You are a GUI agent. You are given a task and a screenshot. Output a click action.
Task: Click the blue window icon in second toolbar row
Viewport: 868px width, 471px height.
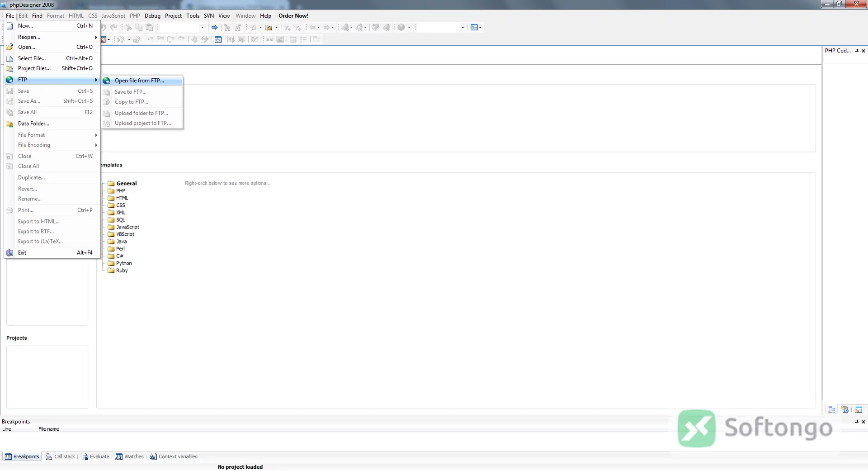tap(218, 39)
